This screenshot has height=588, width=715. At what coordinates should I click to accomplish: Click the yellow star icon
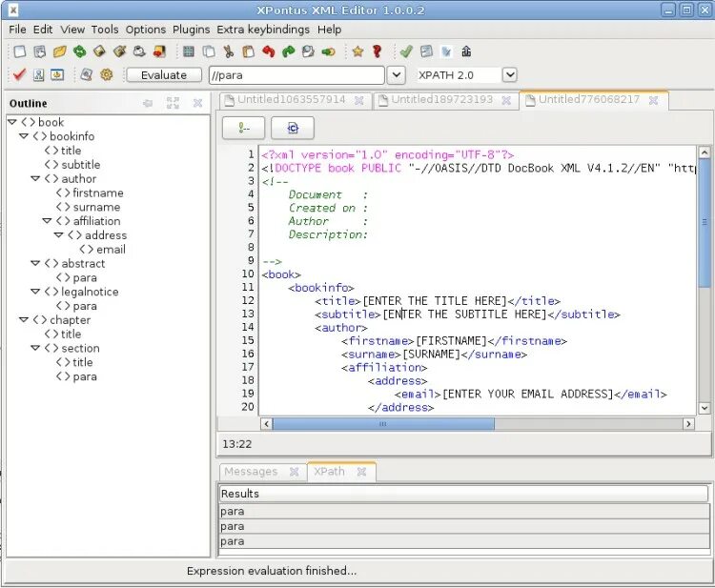tap(357, 51)
